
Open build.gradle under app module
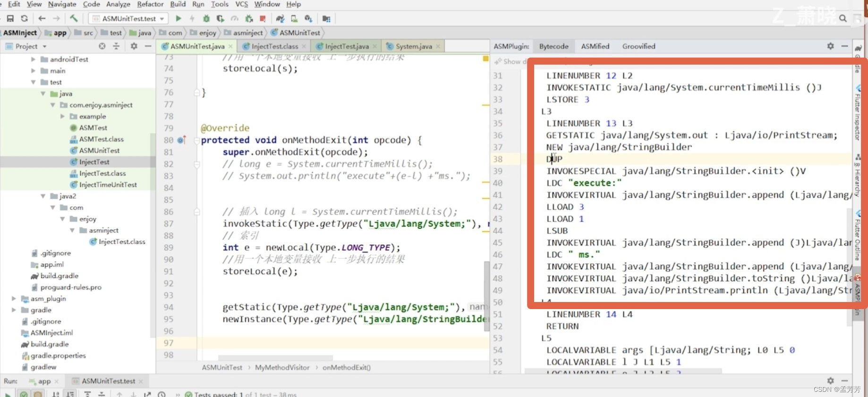tap(59, 276)
